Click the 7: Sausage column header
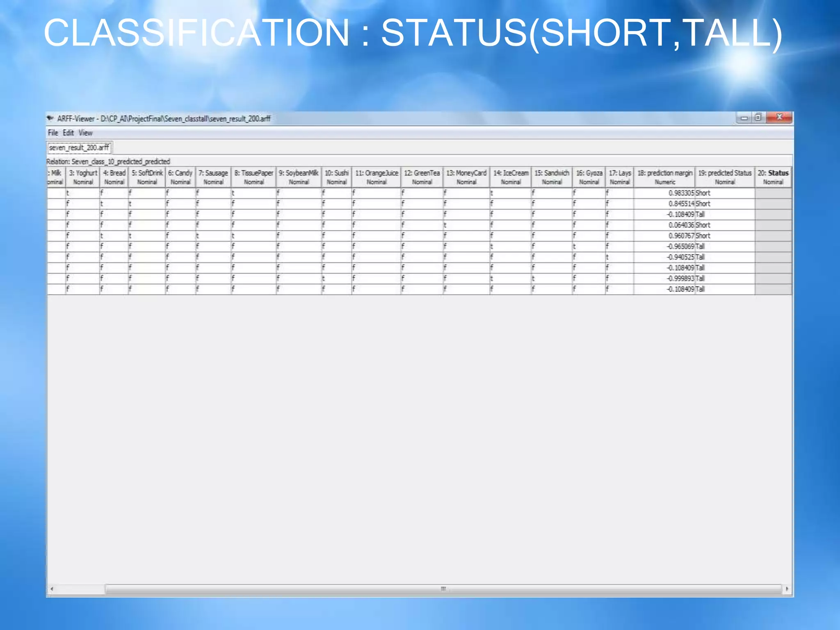This screenshot has height=630, width=840. (213, 177)
